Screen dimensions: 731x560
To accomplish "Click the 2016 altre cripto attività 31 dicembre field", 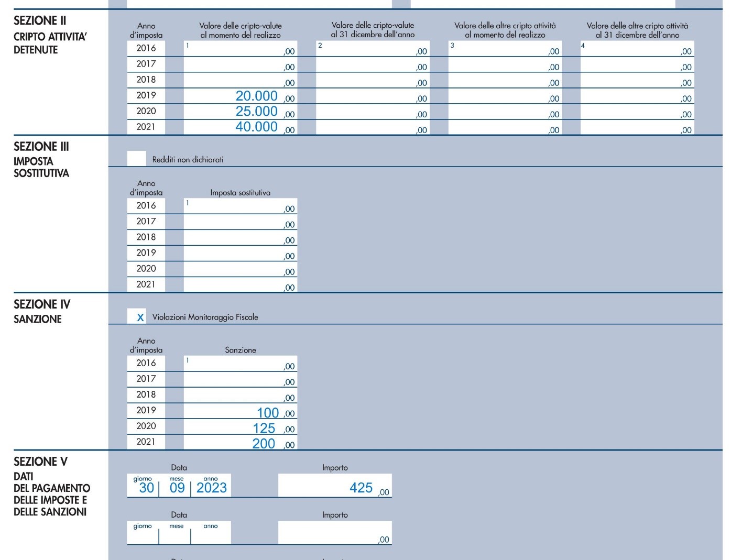I will [637, 49].
